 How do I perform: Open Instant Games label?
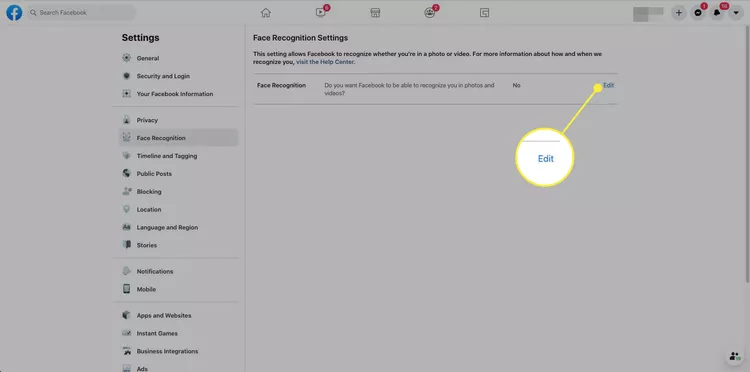pyautogui.click(x=157, y=333)
